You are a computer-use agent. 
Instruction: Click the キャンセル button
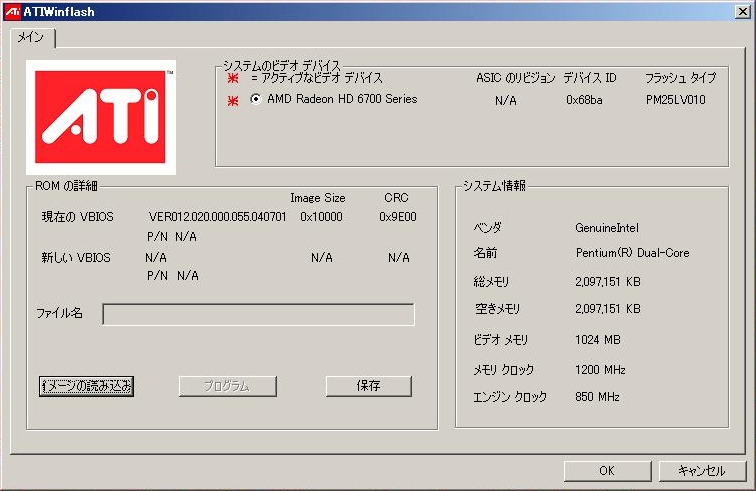(x=702, y=471)
